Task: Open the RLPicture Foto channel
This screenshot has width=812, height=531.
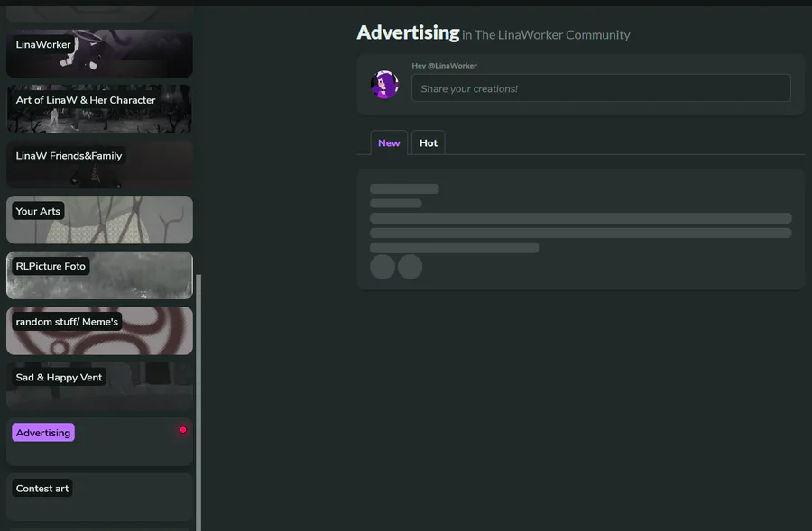Action: pos(99,275)
